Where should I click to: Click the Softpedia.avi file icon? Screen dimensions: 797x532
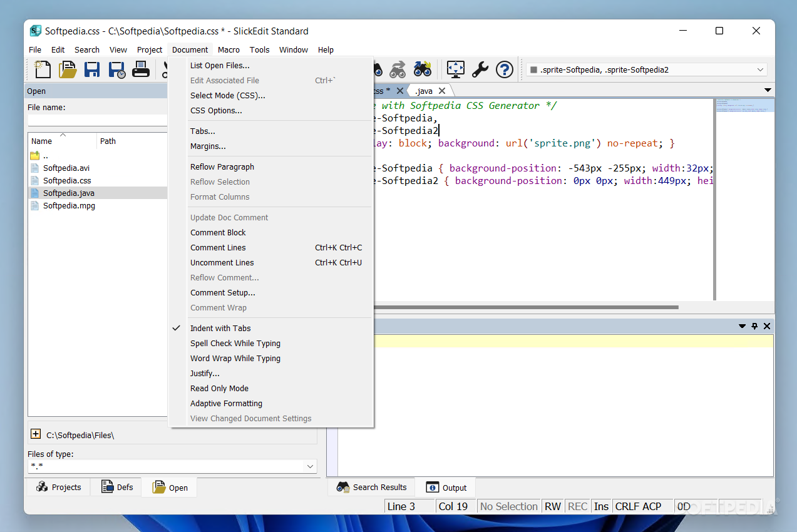tap(35, 168)
